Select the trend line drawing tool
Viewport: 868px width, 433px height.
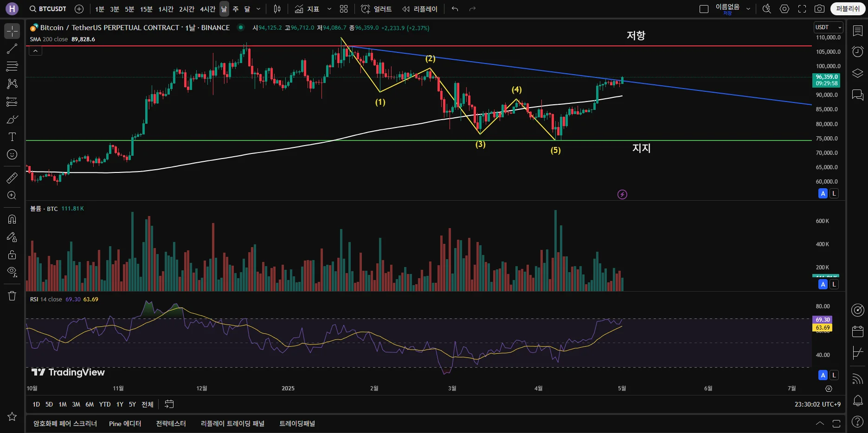click(x=12, y=49)
